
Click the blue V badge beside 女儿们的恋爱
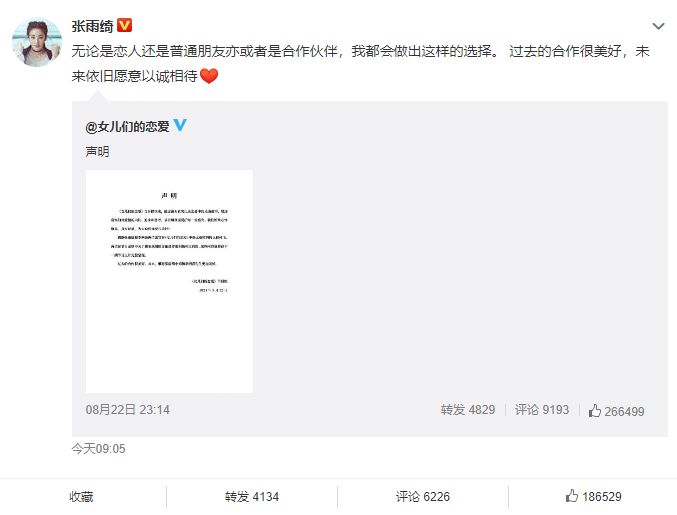(180, 125)
